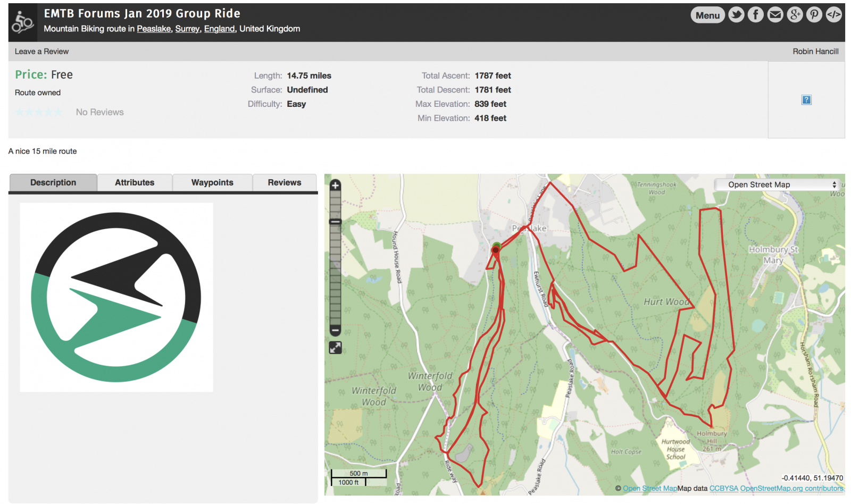
Task: Click the 'No Reviews' text
Action: [x=99, y=112]
